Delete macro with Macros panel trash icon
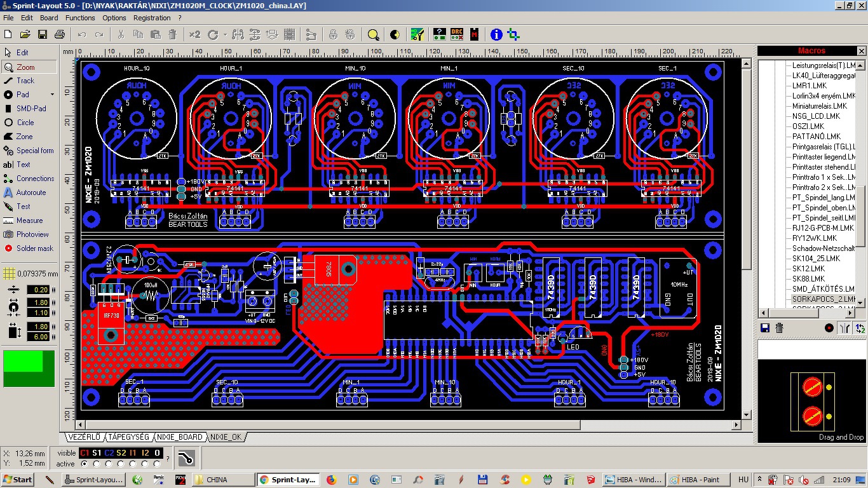This screenshot has width=868, height=488. coord(780,328)
